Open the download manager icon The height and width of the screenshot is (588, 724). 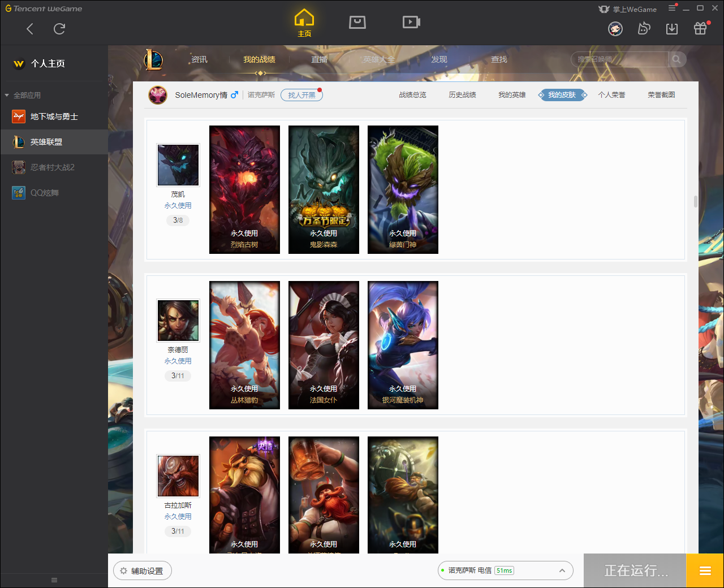(x=672, y=29)
